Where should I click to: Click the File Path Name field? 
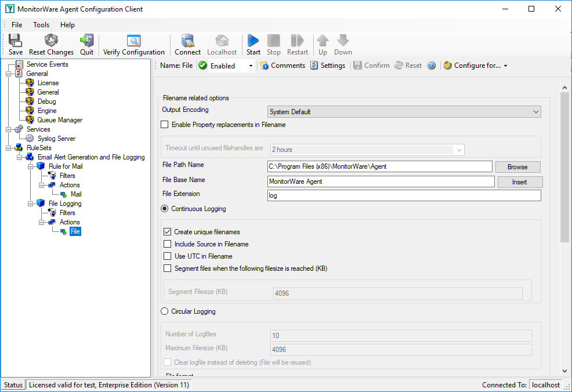point(380,166)
